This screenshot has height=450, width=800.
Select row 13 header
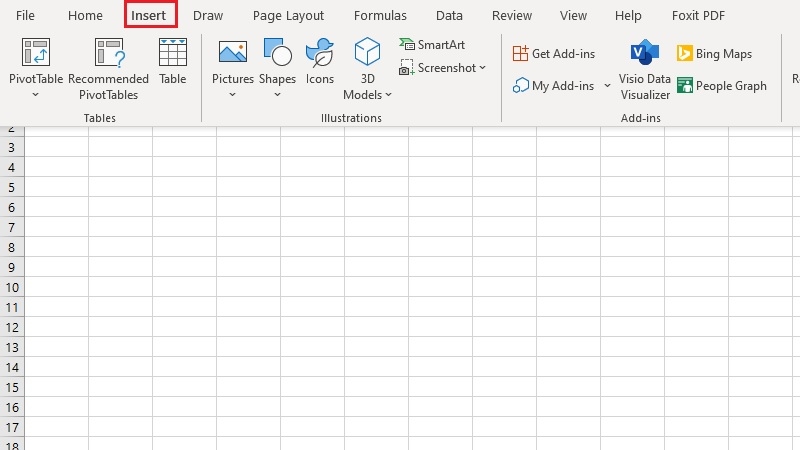[12, 347]
